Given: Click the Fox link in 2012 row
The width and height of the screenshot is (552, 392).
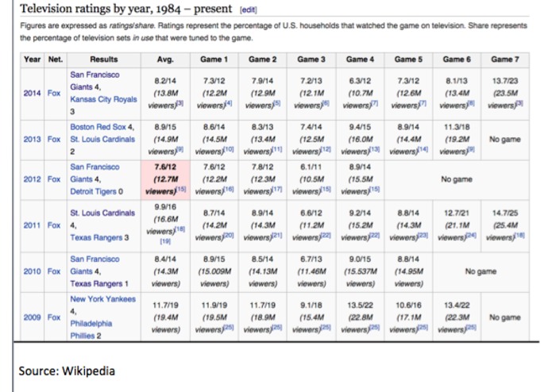Looking at the screenshot, I should [x=54, y=179].
